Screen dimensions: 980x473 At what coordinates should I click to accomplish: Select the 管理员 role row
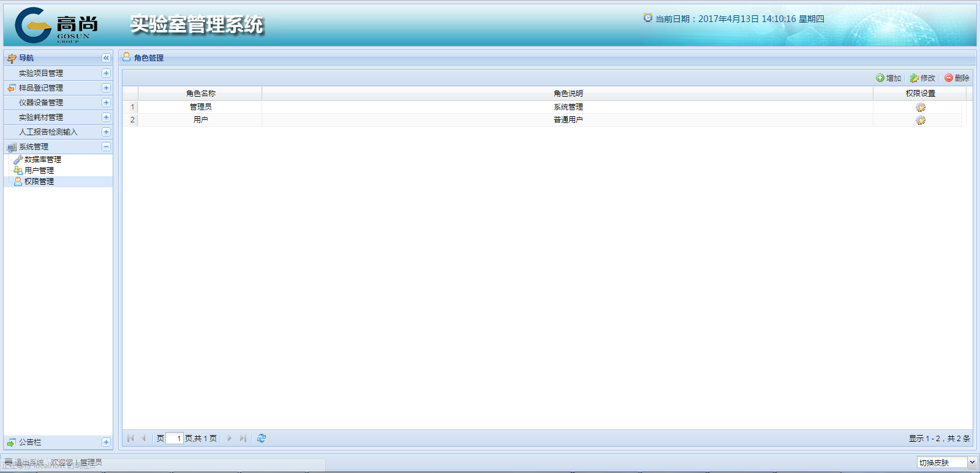pyautogui.click(x=200, y=107)
